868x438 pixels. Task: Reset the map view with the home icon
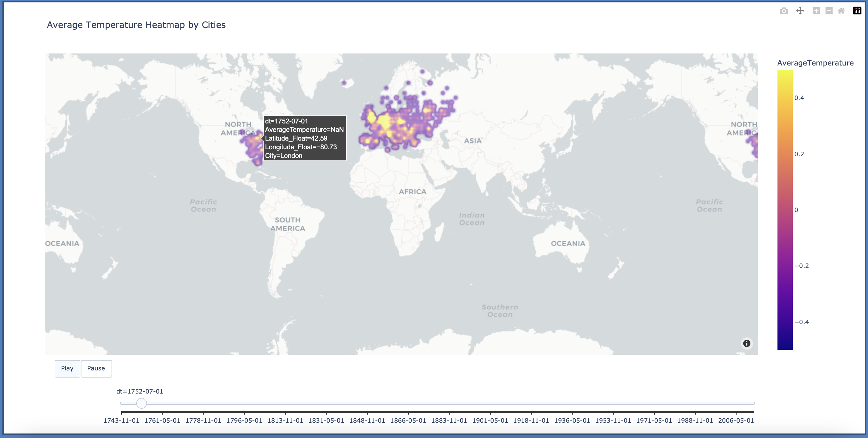click(x=841, y=11)
